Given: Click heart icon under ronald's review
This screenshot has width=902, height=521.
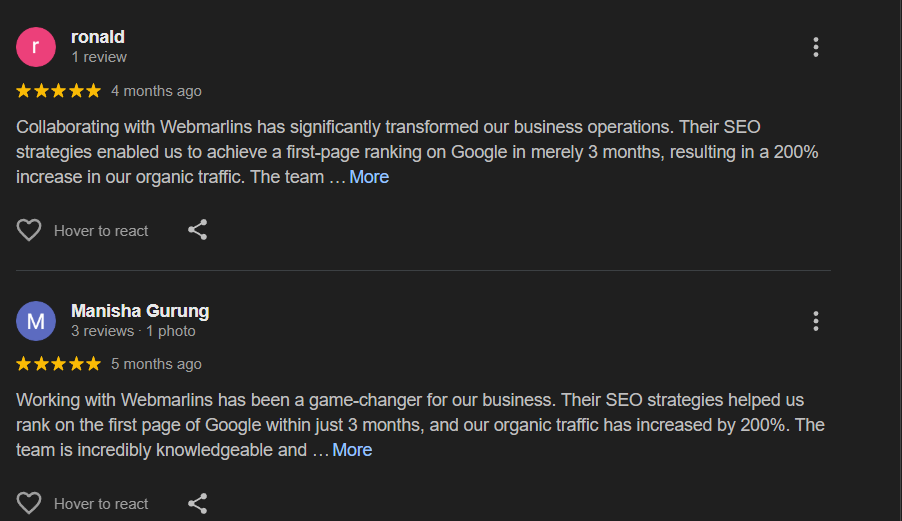Looking at the screenshot, I should [29, 230].
